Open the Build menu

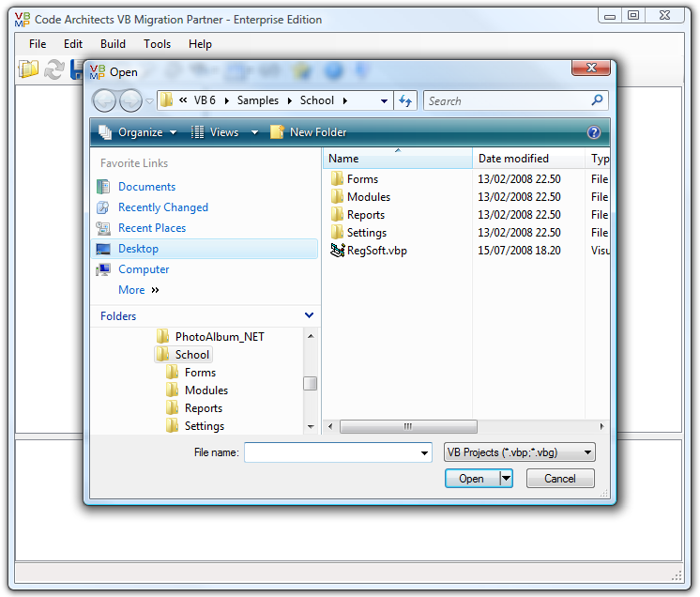click(x=113, y=44)
